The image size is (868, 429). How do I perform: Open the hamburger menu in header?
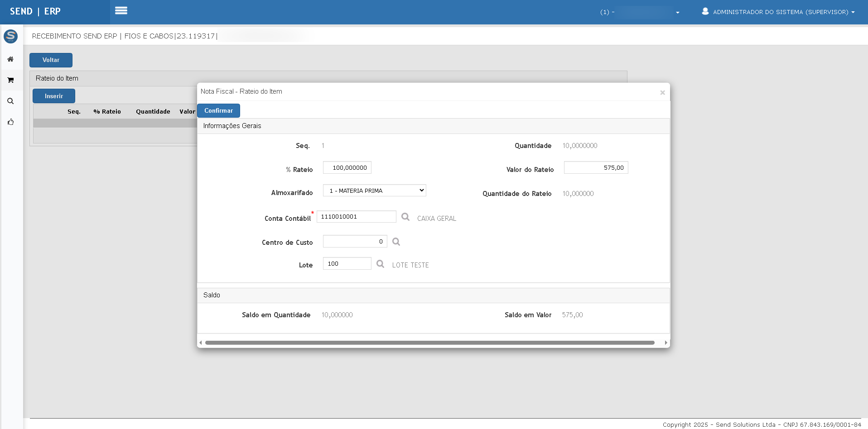(x=121, y=11)
